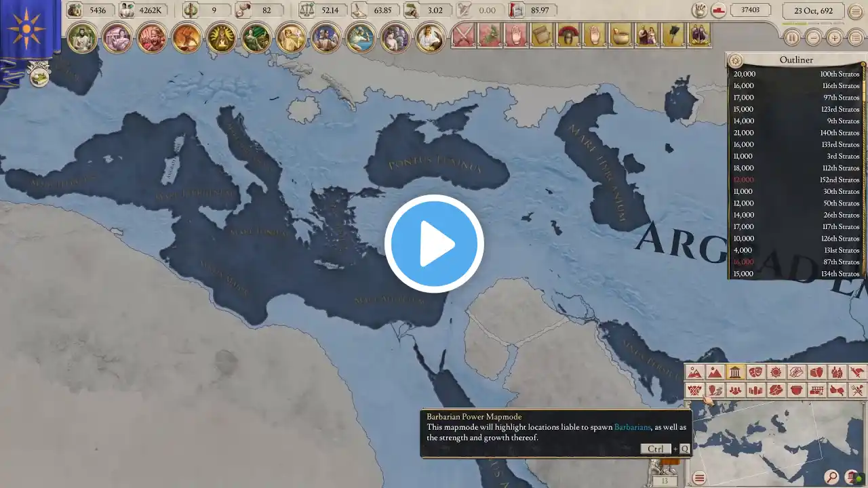Open the sixth green portrait tab
This screenshot has width=868, height=488.
pyautogui.click(x=256, y=37)
